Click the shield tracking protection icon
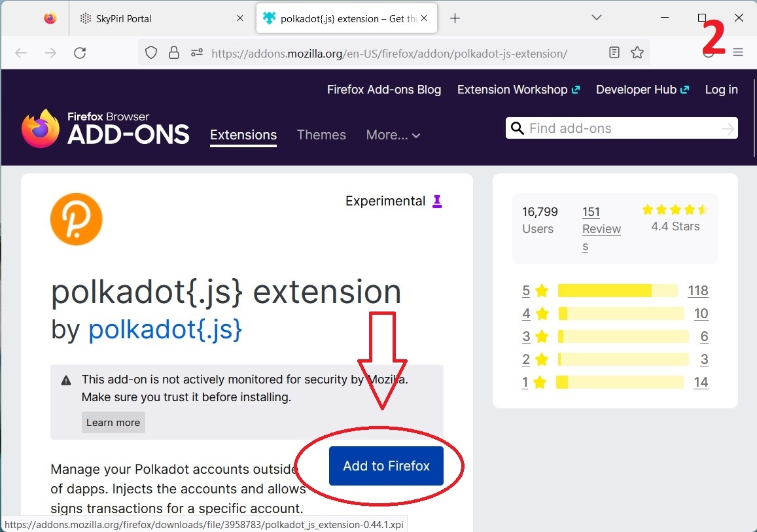This screenshot has width=757, height=532. click(151, 53)
